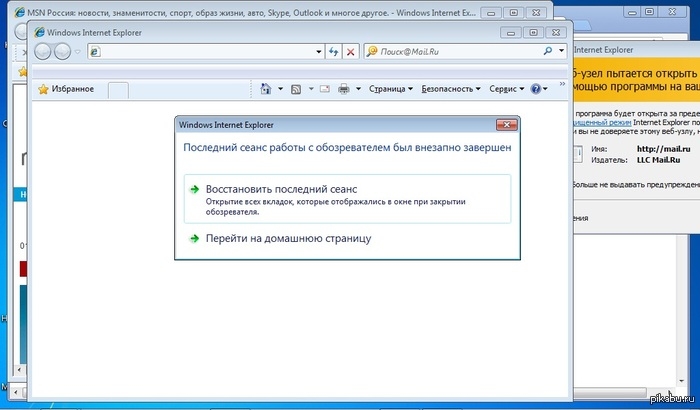Viewport: 700px width, 410px height.
Task: Click the down scroll arrow in right background window
Action: pos(682,381)
